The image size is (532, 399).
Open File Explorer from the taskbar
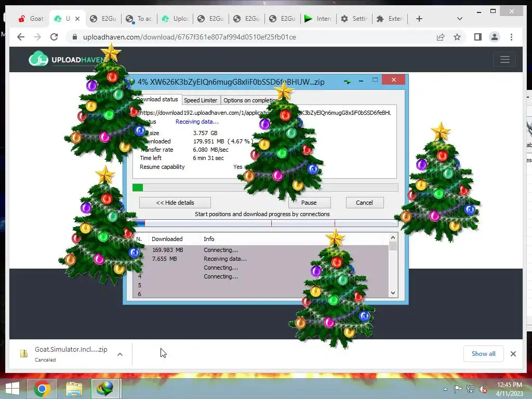pyautogui.click(x=74, y=389)
